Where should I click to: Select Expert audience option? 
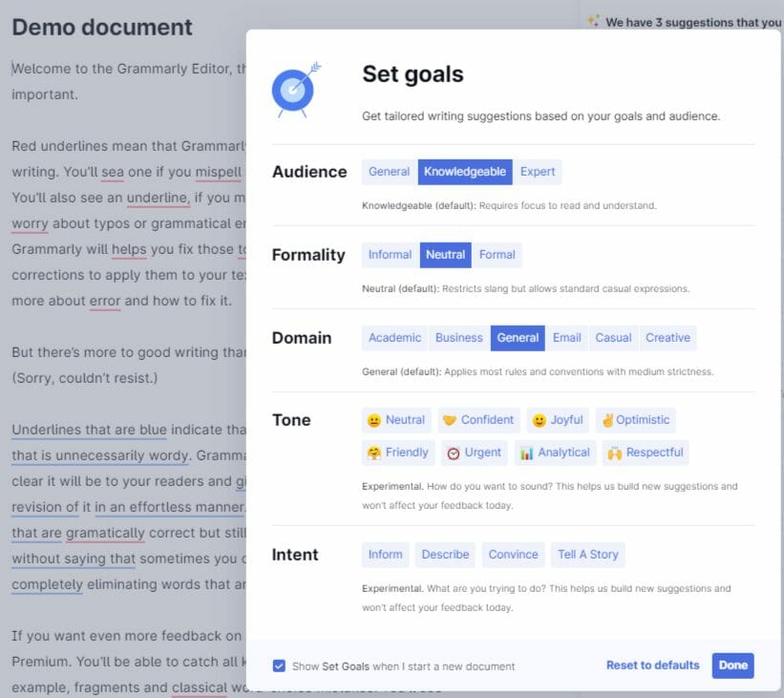click(538, 172)
